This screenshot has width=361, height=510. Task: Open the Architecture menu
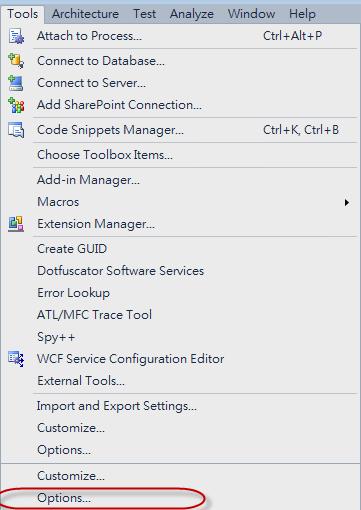[x=85, y=14]
